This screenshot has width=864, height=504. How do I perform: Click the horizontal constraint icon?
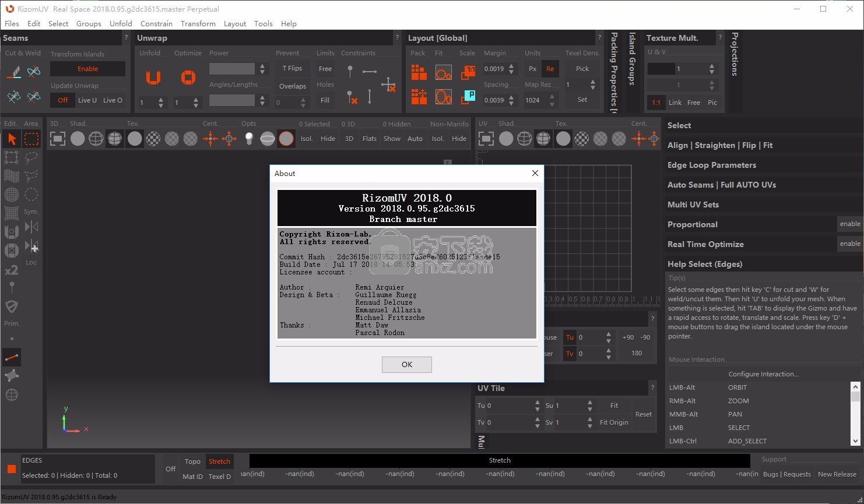(369, 72)
